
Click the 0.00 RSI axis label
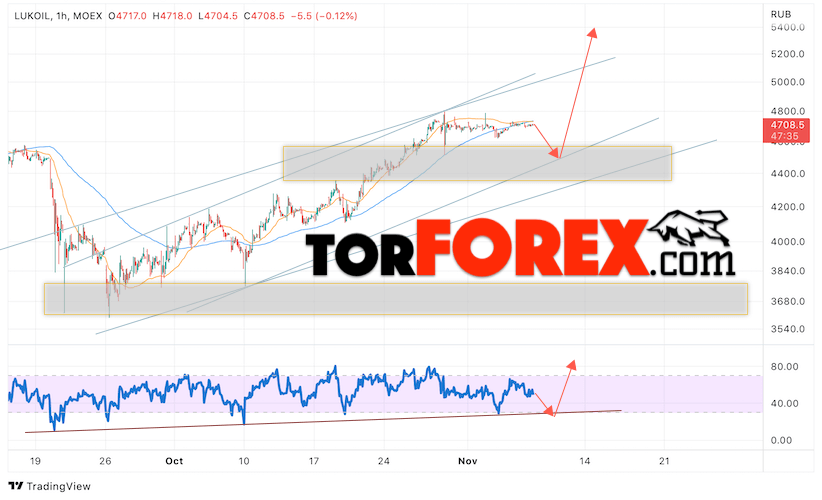(781, 441)
